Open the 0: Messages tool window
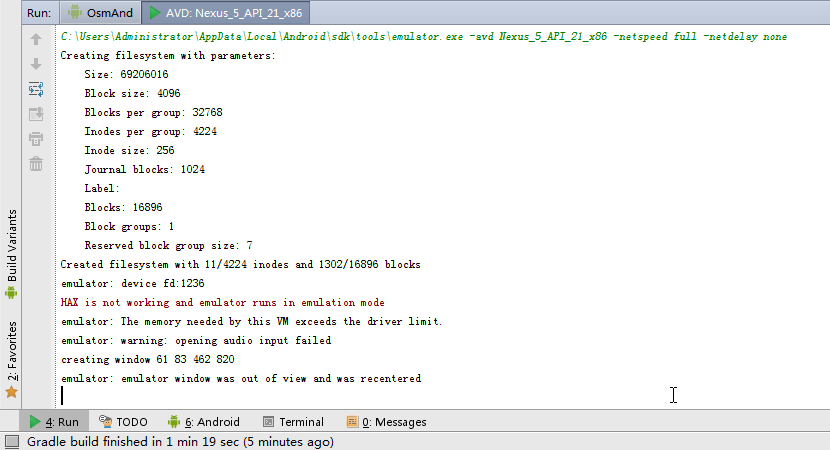Viewport: 830px width, 450px height. 386,422
